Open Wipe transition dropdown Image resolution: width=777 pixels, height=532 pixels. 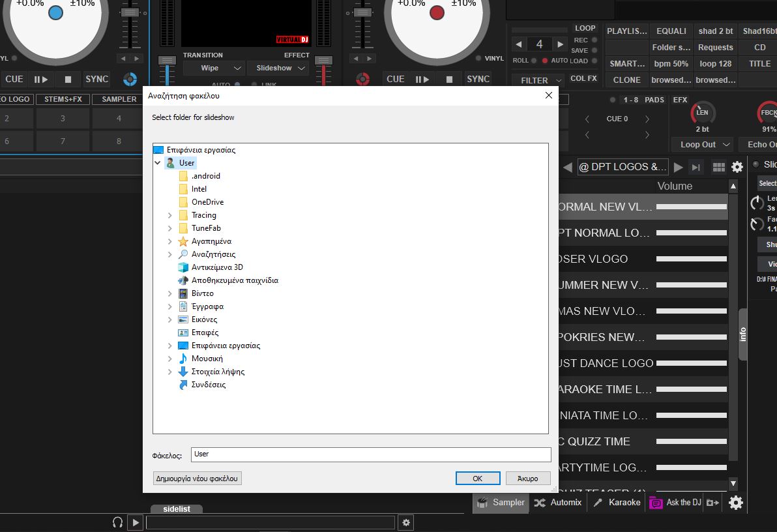(213, 68)
